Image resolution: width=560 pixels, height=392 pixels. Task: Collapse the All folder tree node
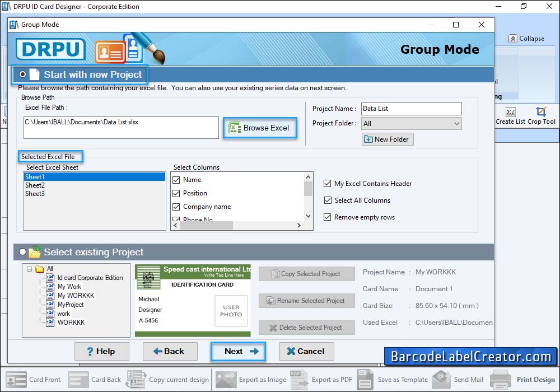point(29,269)
